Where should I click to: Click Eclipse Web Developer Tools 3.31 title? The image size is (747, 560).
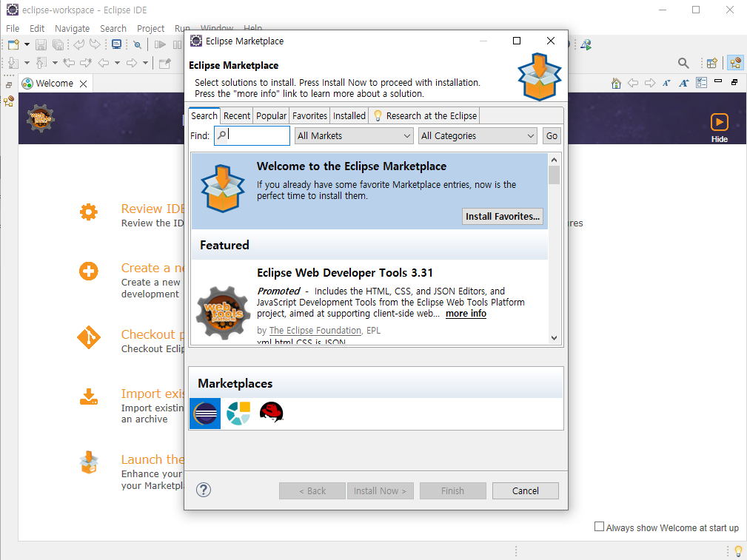tap(345, 273)
